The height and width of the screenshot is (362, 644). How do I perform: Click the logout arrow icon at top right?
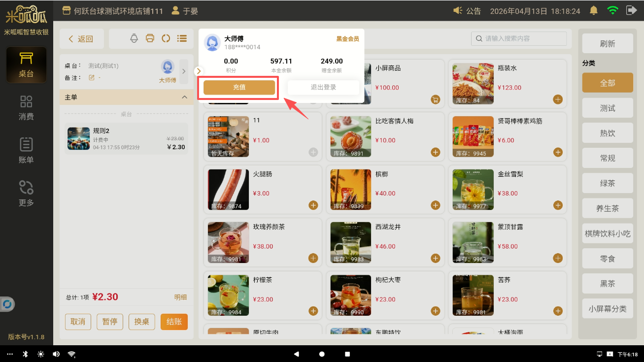pos(631,10)
